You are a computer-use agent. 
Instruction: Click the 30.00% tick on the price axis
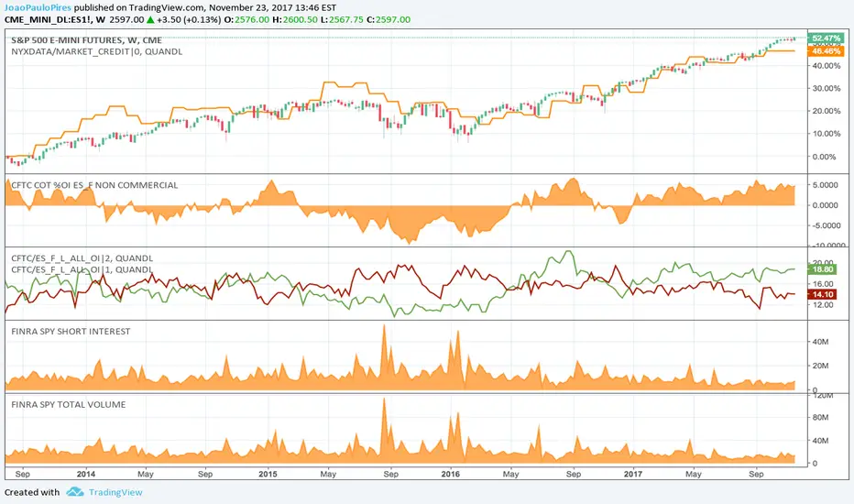click(827, 88)
